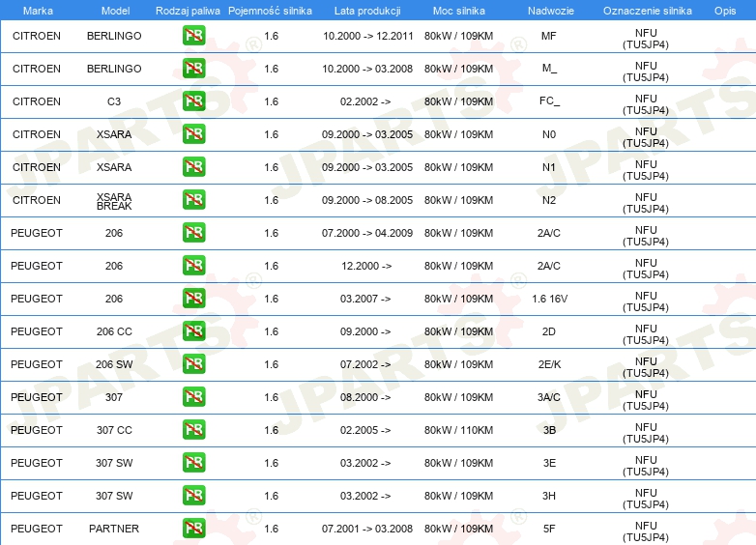This screenshot has width=756, height=545.
Task: Click the 80kW / 110KM power cell
Action: (458, 430)
